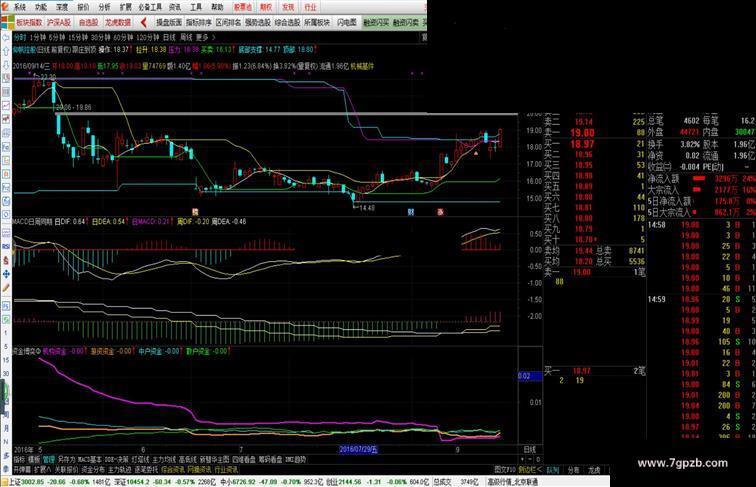
Task: Click the colorful four-square logo icon
Action: [7, 22]
